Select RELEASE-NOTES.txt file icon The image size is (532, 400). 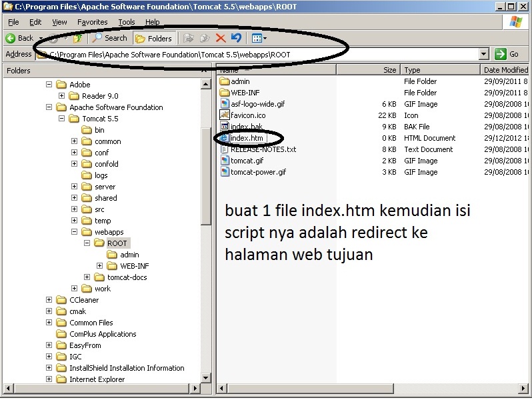point(225,149)
